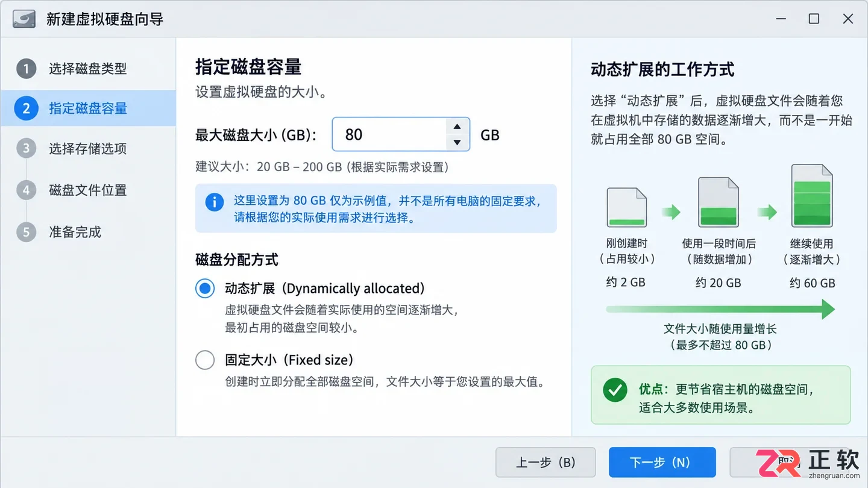Click the file icon above 继续使用
The width and height of the screenshot is (868, 488).
[x=812, y=196]
